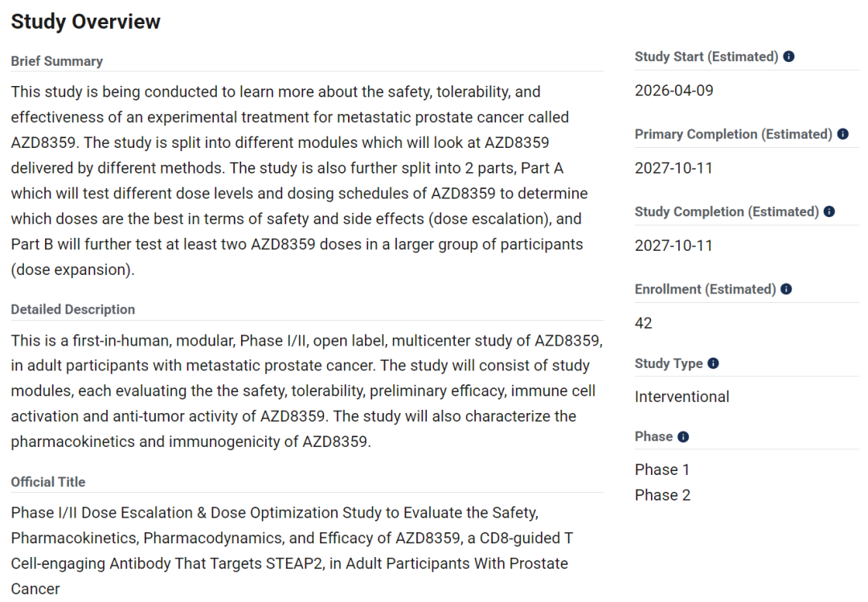Show the info tooltip icon for Phase
The height and width of the screenshot is (602, 868).
coord(683,436)
